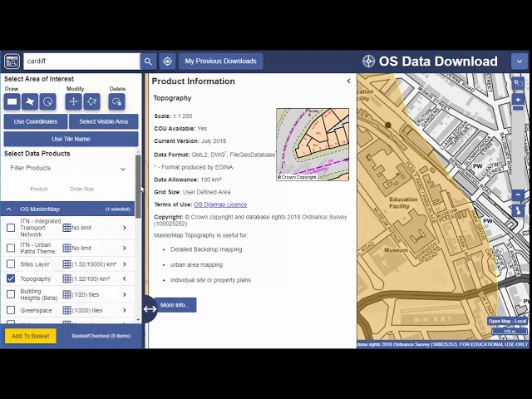Screen dimensions: 532x399
Task: Select the Draw Polygon tool
Action: pyautogui.click(x=30, y=101)
